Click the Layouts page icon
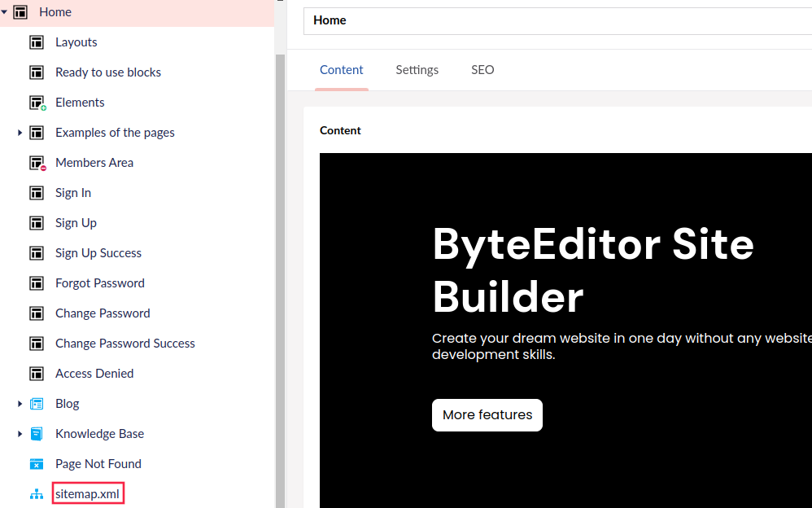 point(37,42)
